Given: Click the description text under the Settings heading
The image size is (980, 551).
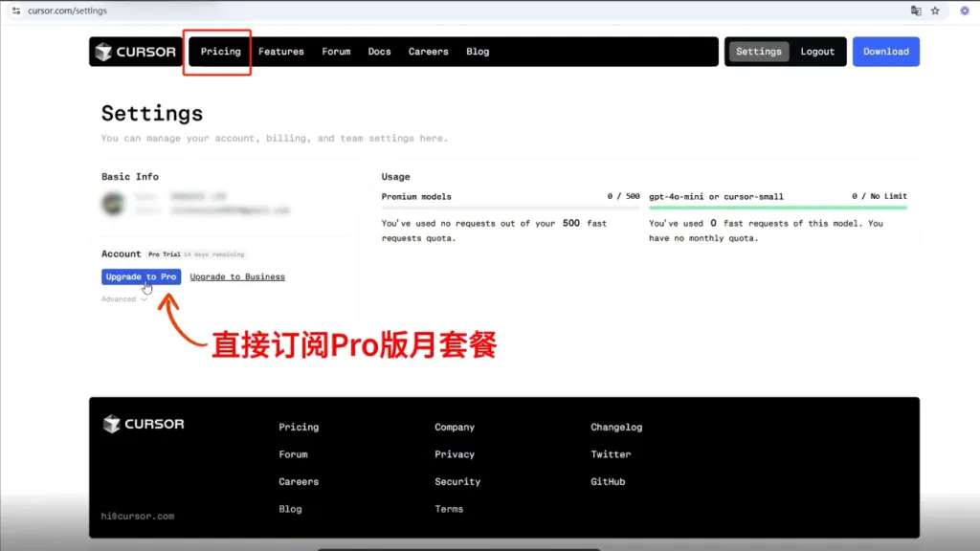Looking at the screenshot, I should [x=275, y=138].
